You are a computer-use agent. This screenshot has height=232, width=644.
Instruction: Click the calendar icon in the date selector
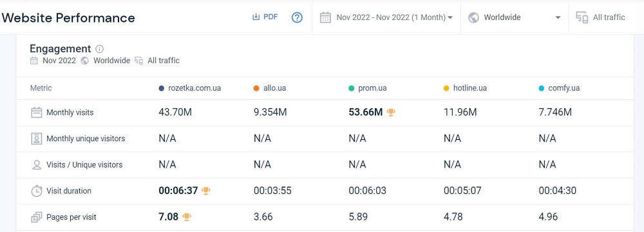point(325,17)
